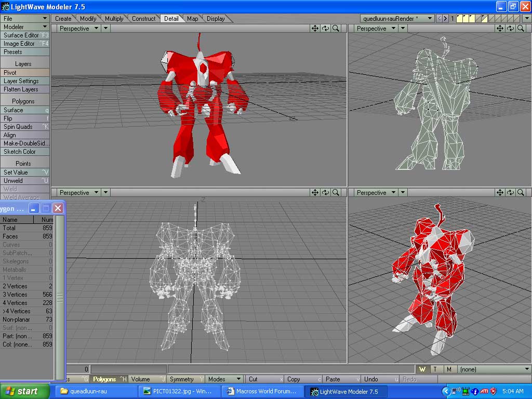Open the File menu dropdown

point(25,18)
